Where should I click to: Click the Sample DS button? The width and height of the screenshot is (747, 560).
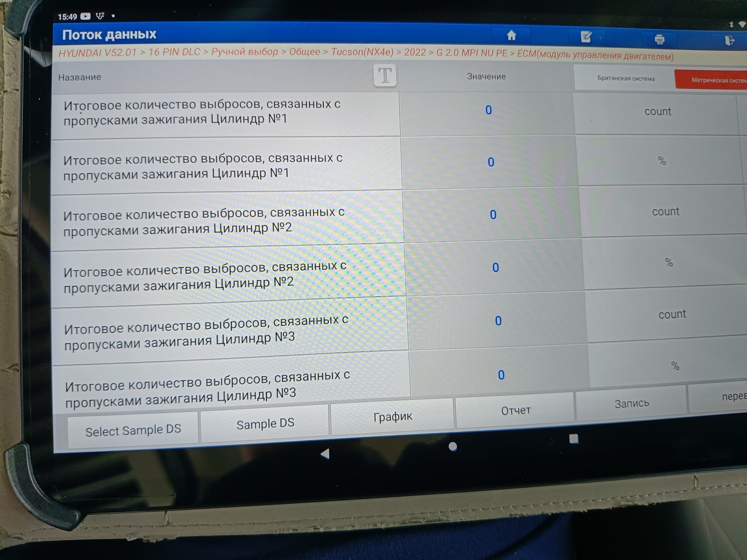point(265,424)
